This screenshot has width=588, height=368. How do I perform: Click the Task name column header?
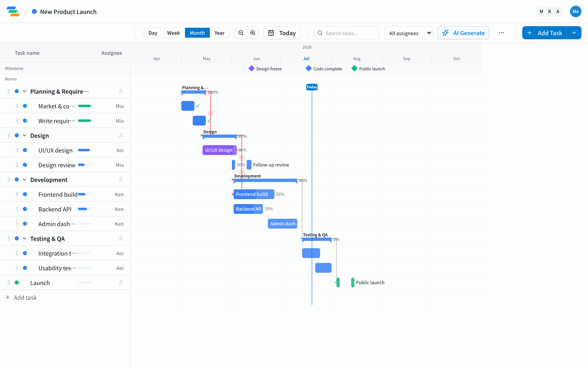tap(27, 53)
